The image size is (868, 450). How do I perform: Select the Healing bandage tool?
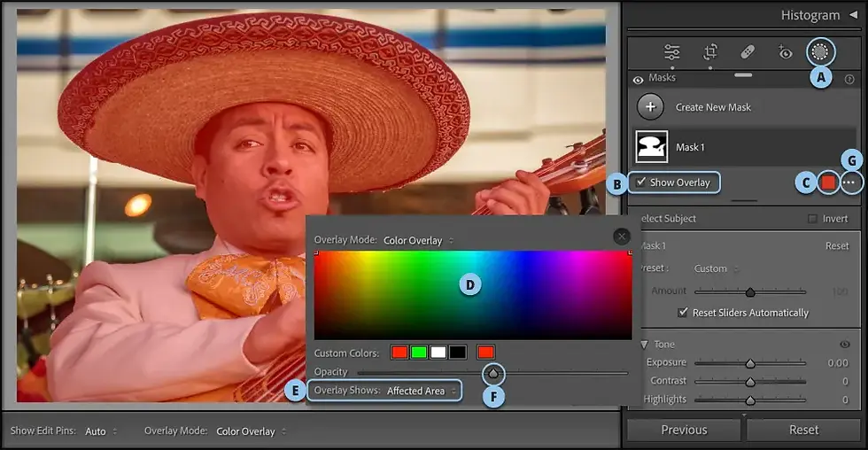[748, 52]
